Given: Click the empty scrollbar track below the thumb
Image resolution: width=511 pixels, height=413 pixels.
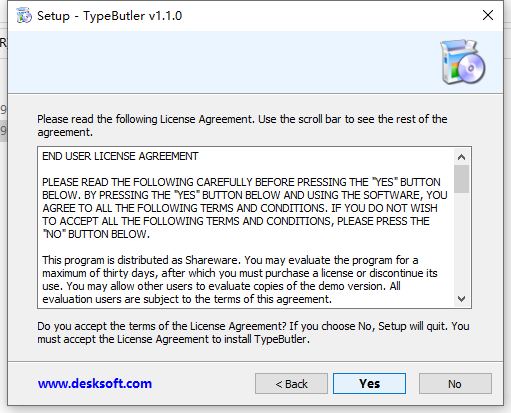Looking at the screenshot, I should tap(461, 242).
